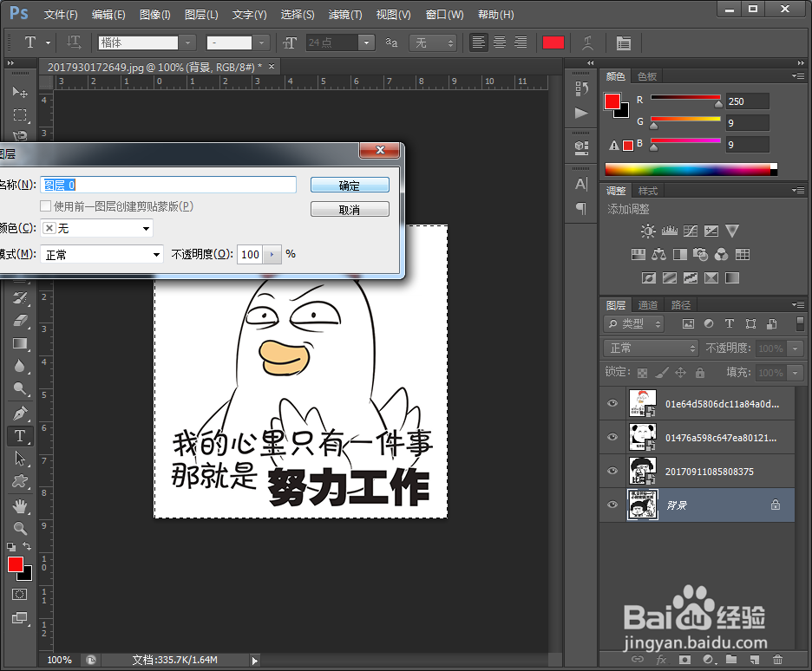Viewport: 812px width, 671px height.
Task: Select the Dodge tool
Action: 20,388
